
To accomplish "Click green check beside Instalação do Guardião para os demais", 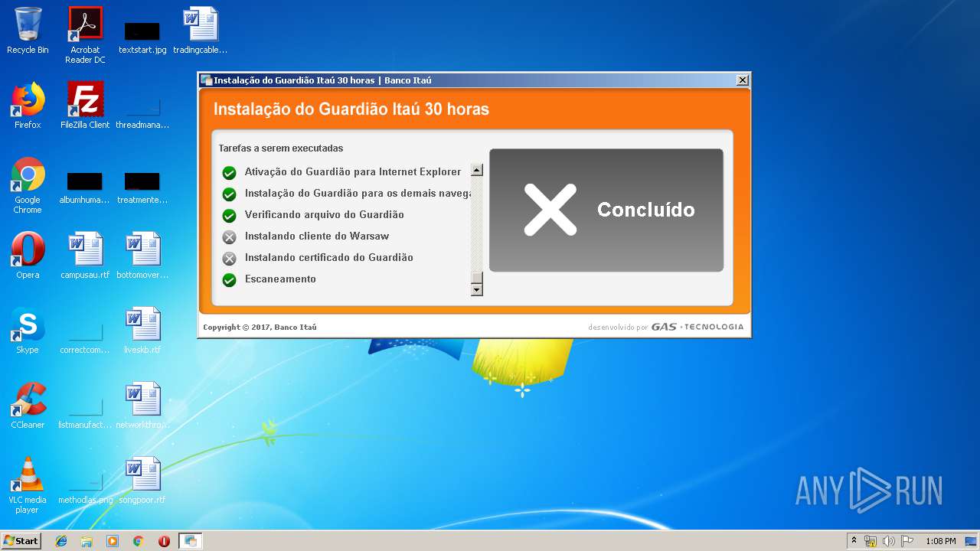I will coord(229,194).
